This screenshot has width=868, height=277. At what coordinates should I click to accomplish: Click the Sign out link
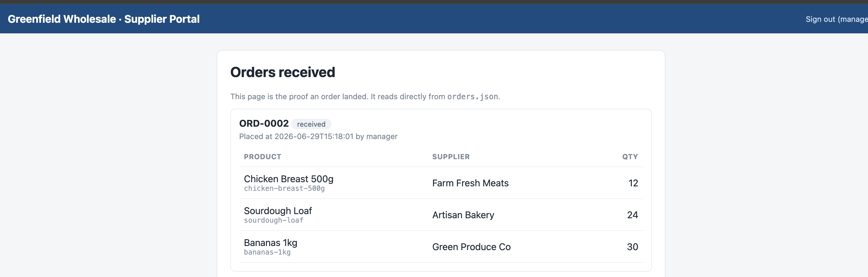(837, 19)
